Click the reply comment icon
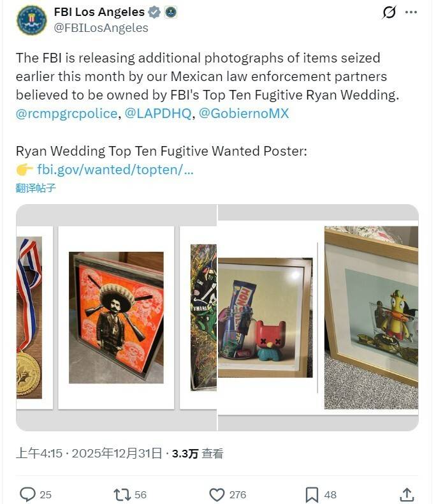The image size is (436, 504). click(27, 494)
